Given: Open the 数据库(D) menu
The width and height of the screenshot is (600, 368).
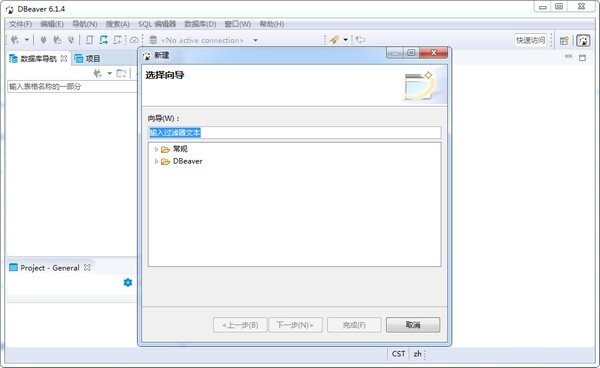Looking at the screenshot, I should (x=200, y=24).
